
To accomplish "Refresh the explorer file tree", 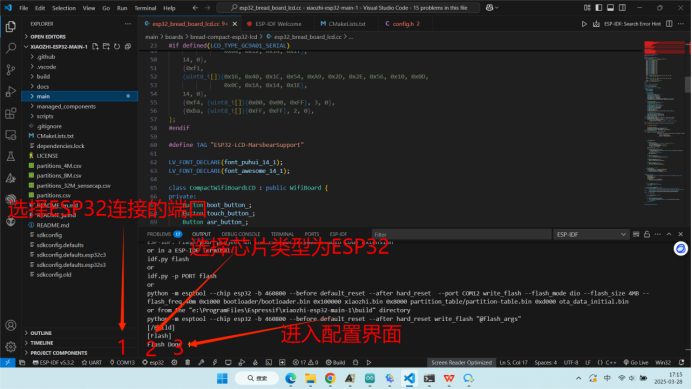I will coord(117,46).
